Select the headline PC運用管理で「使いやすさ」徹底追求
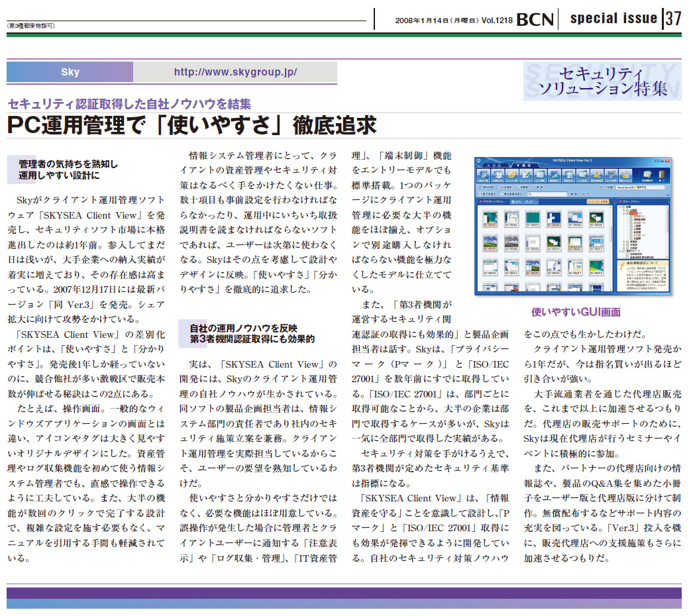Viewport: 689px width, 616px height. coord(191,125)
